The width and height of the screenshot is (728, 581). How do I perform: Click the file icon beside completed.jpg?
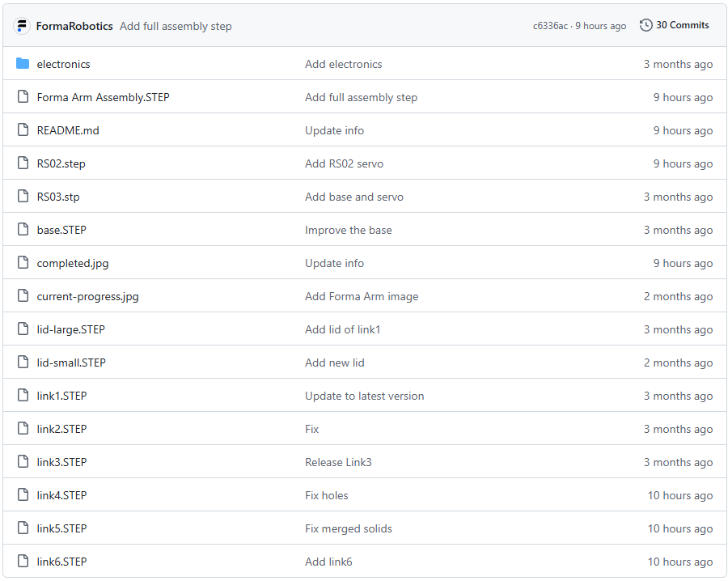point(23,263)
